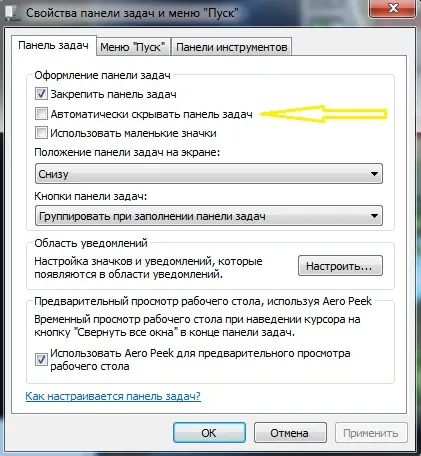Click the Настроить... button
421x456 pixels.
click(x=340, y=266)
